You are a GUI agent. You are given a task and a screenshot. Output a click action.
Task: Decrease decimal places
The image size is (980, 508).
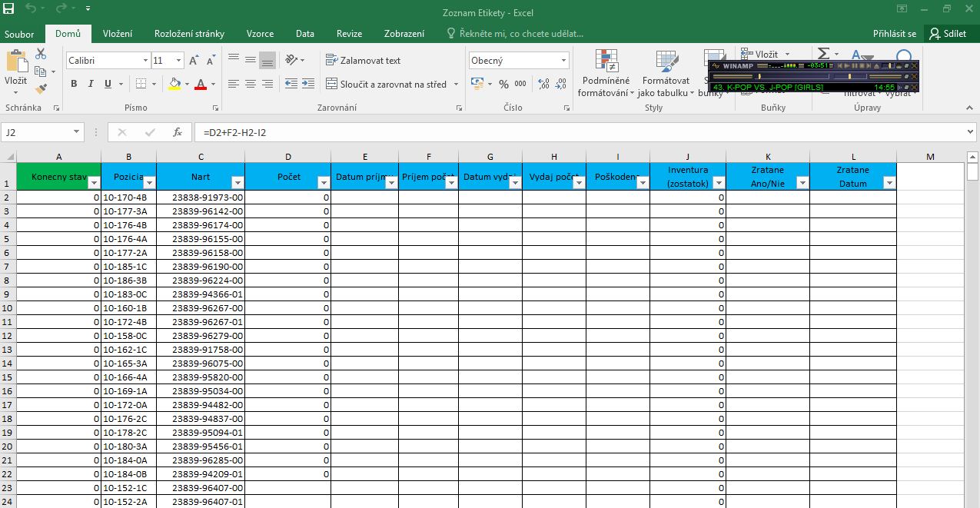(561, 84)
